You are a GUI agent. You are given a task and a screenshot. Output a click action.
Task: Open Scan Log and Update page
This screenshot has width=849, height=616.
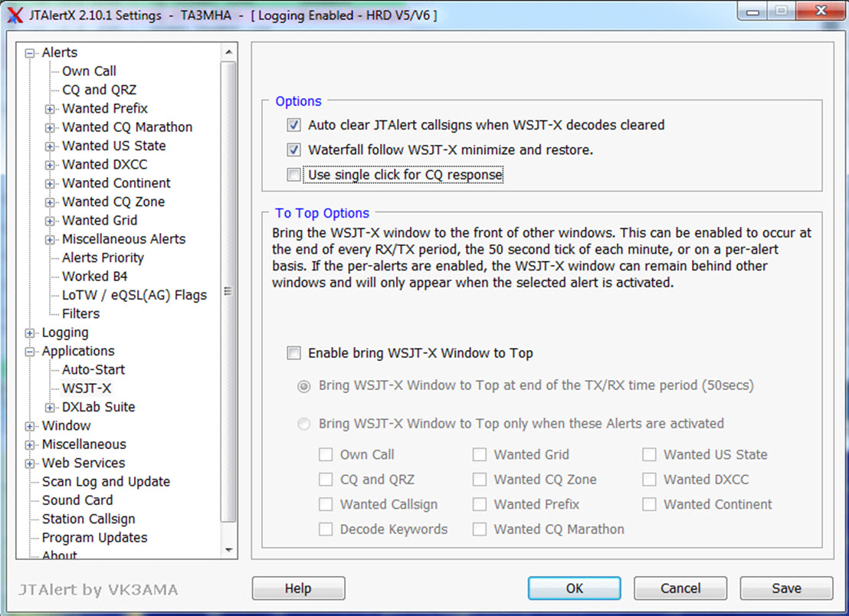106,482
